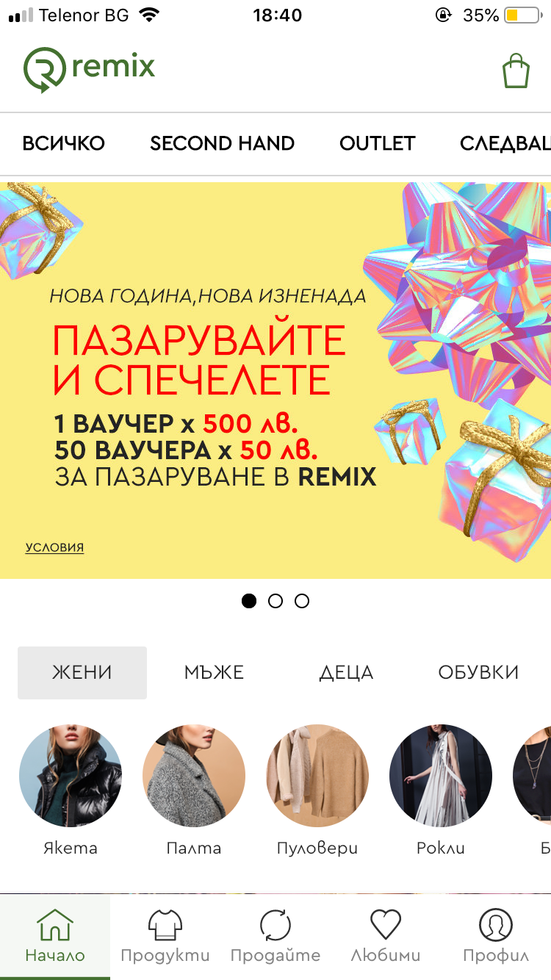The width and height of the screenshot is (551, 980).
Task: Open Профил user icon
Action: (496, 924)
